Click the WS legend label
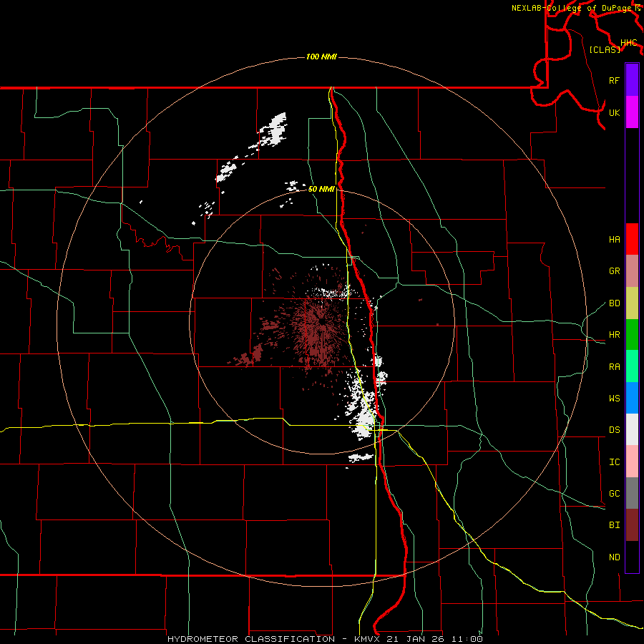Screen dimensions: 644x644 pyautogui.click(x=614, y=399)
